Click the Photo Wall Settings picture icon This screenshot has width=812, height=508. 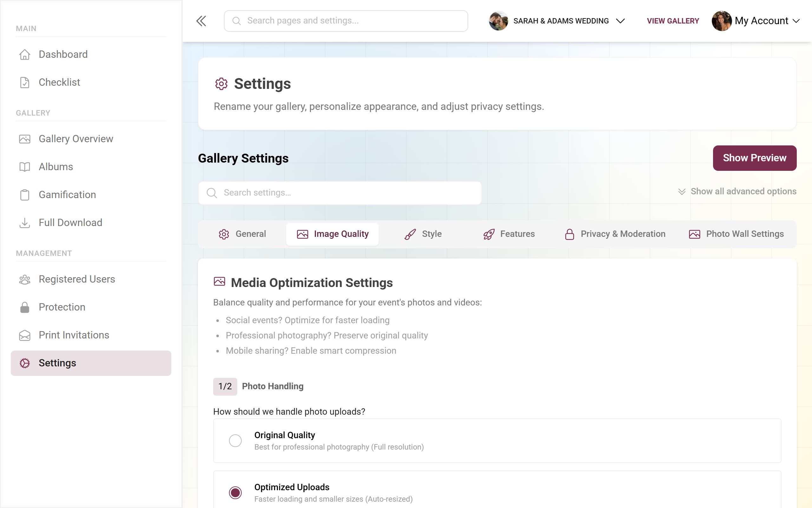pyautogui.click(x=694, y=234)
